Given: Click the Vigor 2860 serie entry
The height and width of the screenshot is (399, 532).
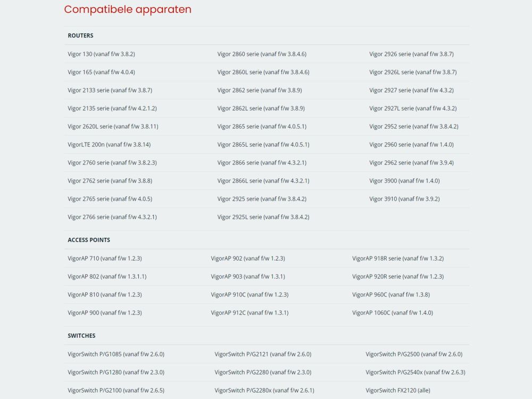Looking at the screenshot, I should click(262, 54).
